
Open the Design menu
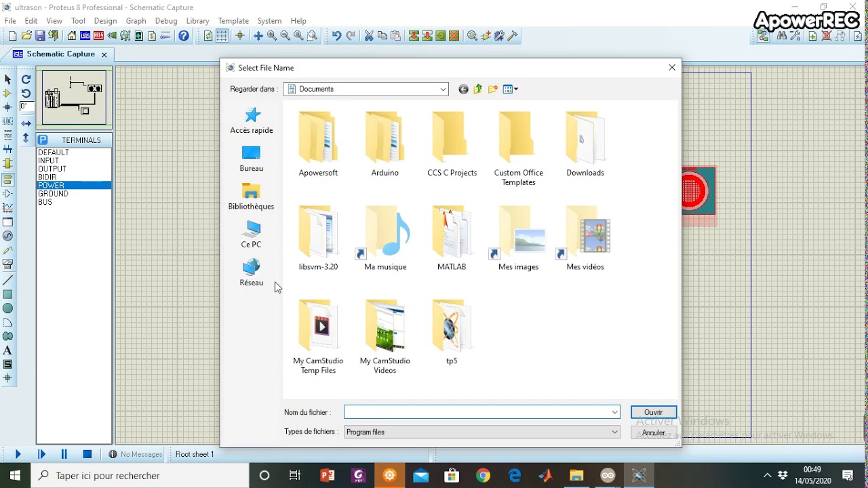(x=105, y=21)
